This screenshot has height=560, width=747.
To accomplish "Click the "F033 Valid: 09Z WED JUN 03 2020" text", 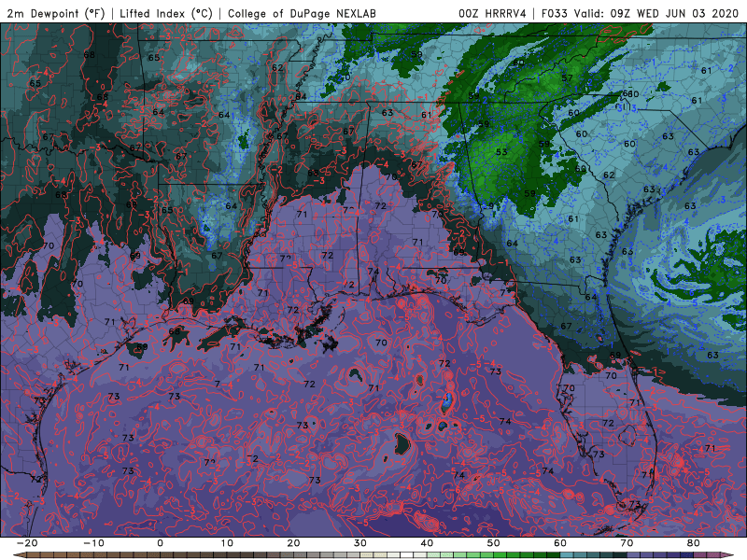I will coord(640,14).
